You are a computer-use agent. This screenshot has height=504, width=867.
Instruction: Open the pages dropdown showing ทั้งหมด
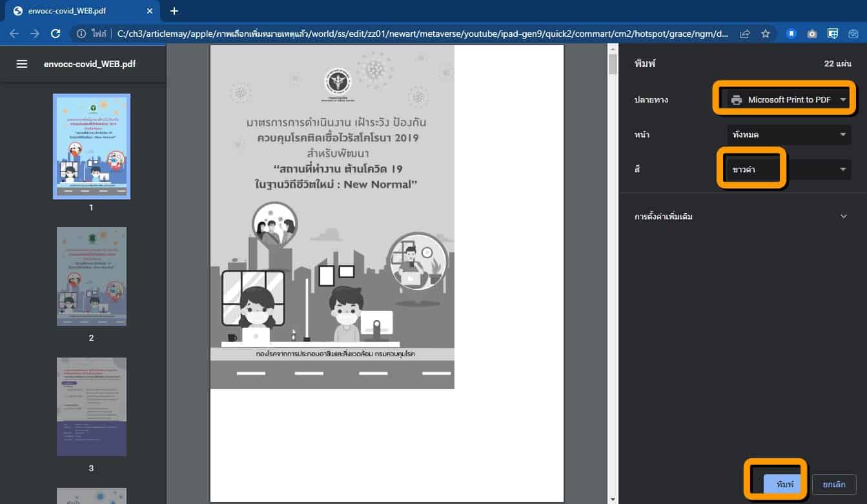pyautogui.click(x=788, y=134)
